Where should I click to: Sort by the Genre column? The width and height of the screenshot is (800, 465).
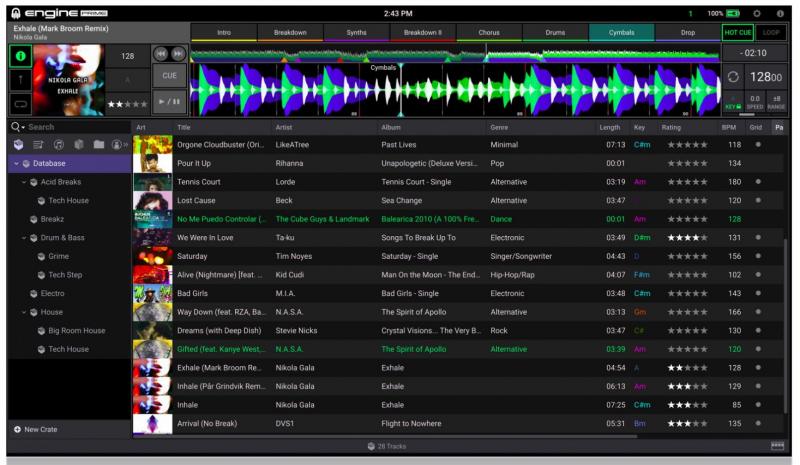click(x=499, y=128)
